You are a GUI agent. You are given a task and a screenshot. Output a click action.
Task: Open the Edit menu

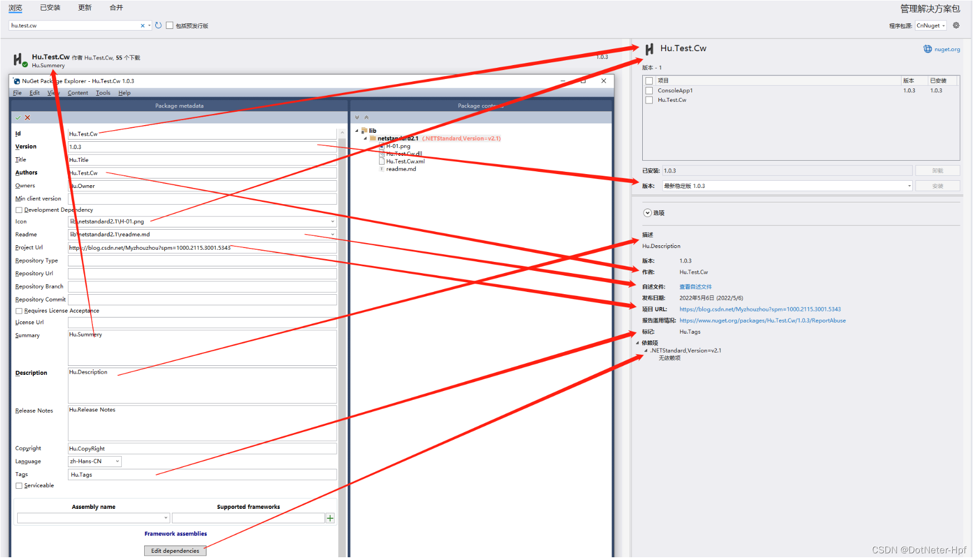(x=35, y=93)
